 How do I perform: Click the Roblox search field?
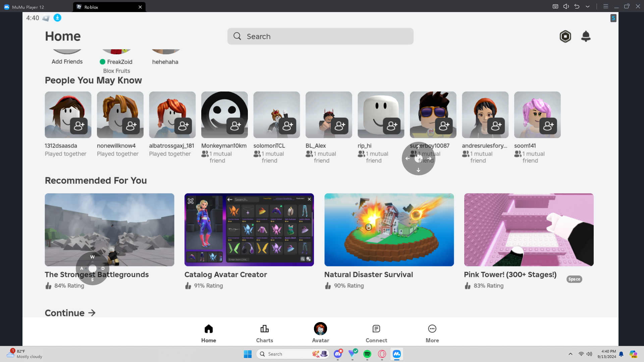click(320, 36)
